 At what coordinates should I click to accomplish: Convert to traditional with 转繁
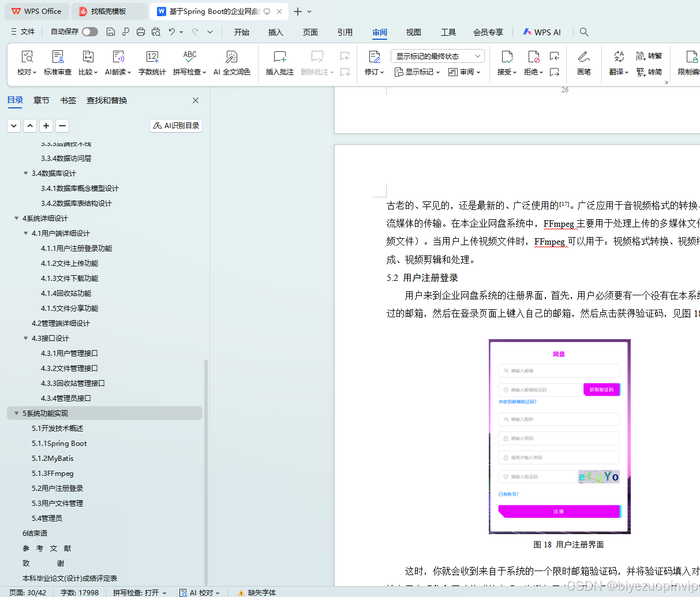click(x=649, y=56)
